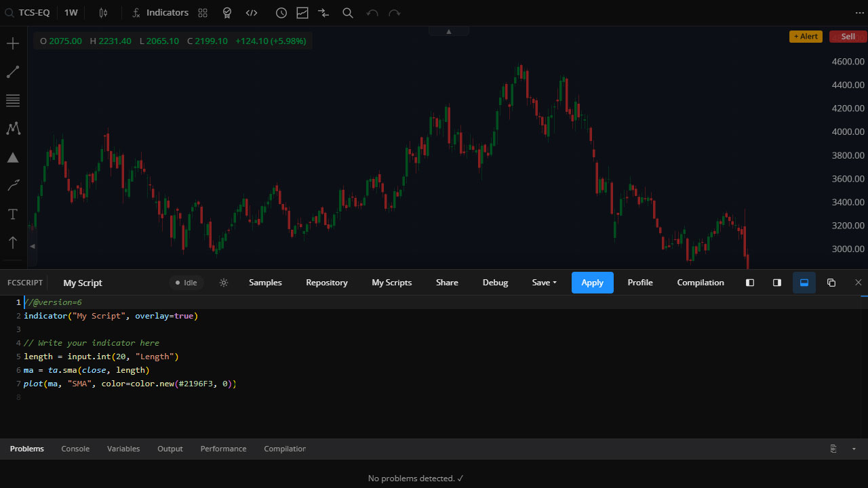
Task: Toggle the code editor brackets icon
Action: 252,12
